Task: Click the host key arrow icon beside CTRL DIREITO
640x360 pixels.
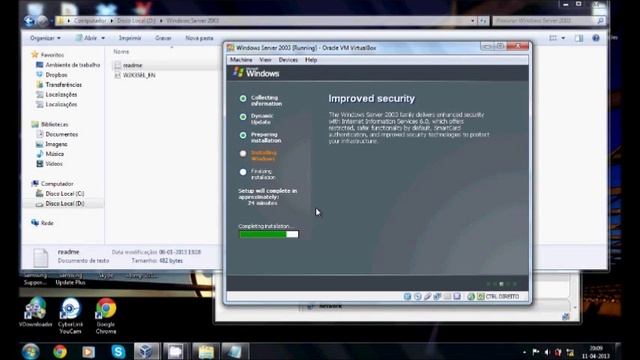Action: coord(481,297)
